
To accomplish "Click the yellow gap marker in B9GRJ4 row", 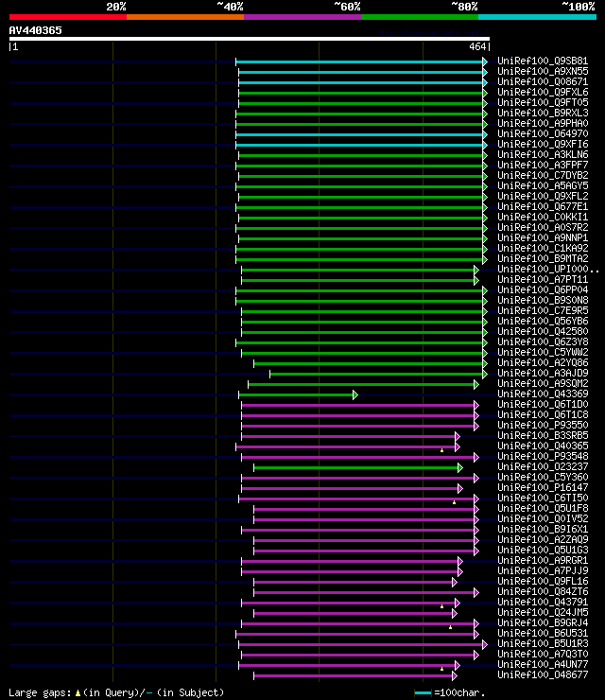I will pos(451,628).
